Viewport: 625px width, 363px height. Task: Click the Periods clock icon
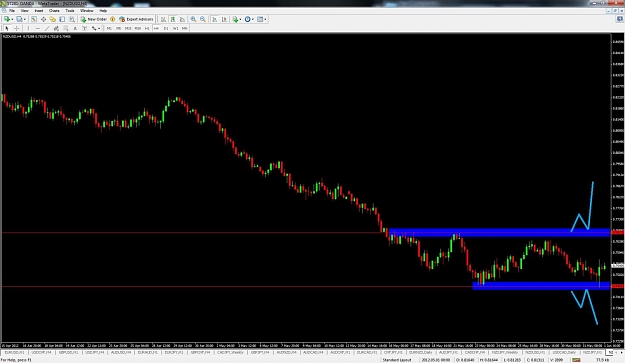(248, 19)
